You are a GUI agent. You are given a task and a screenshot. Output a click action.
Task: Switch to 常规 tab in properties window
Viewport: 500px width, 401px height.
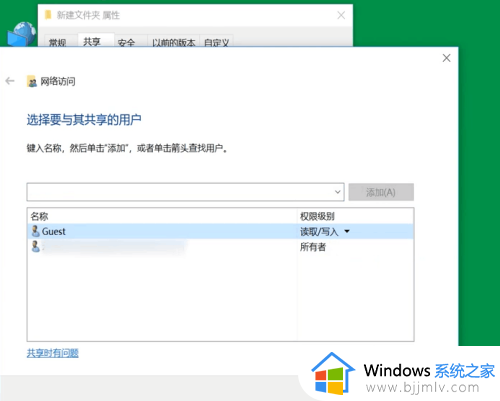(x=57, y=42)
